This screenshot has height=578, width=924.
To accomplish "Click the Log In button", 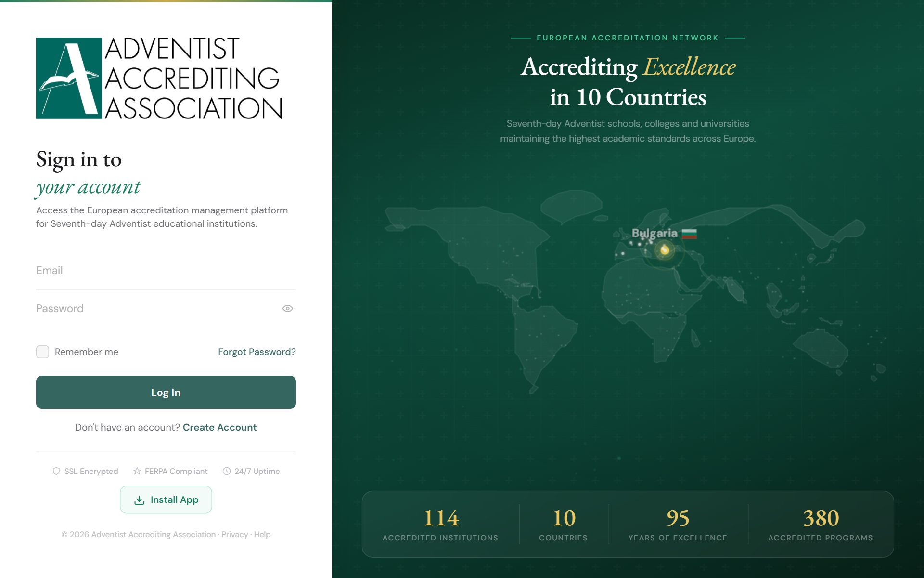I will pyautogui.click(x=166, y=392).
